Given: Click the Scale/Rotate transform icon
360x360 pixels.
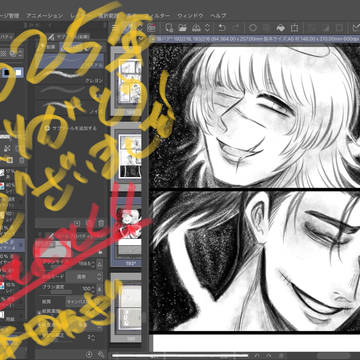Looking at the screenshot, I should coord(294,28).
